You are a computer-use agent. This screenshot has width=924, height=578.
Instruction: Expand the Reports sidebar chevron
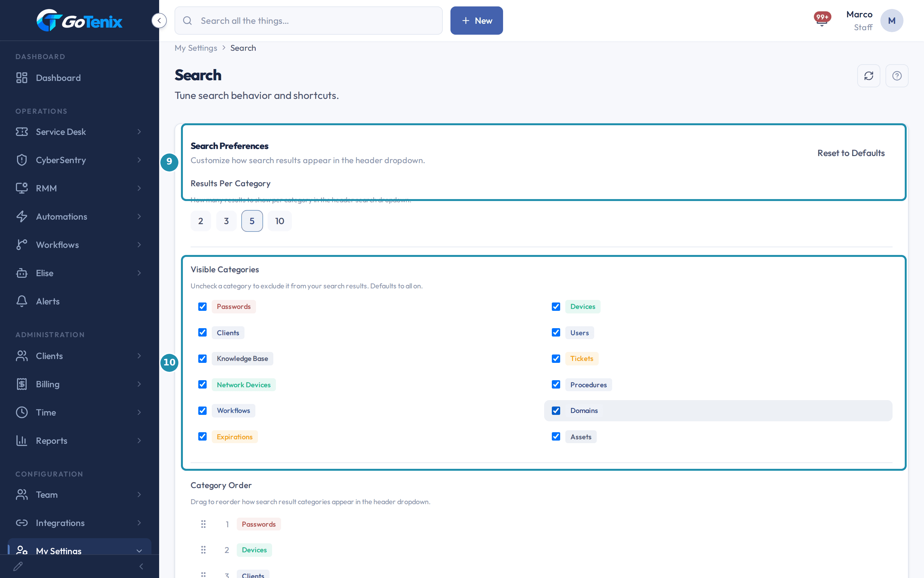point(139,440)
